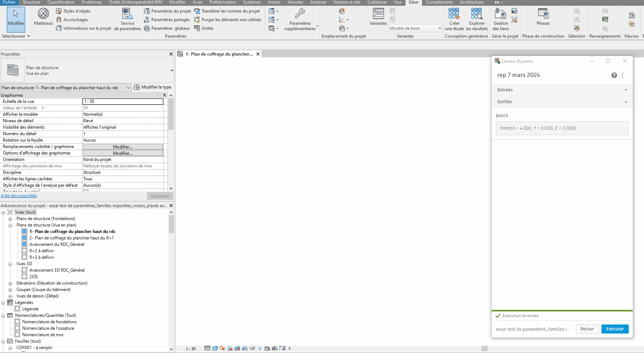The image size is (644, 353).
Task: Open the Variantes design options tool
Action: point(378,17)
